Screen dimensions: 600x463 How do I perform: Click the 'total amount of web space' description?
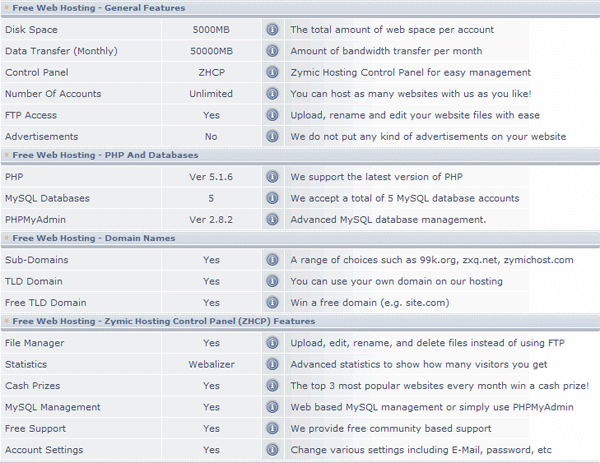(392, 29)
